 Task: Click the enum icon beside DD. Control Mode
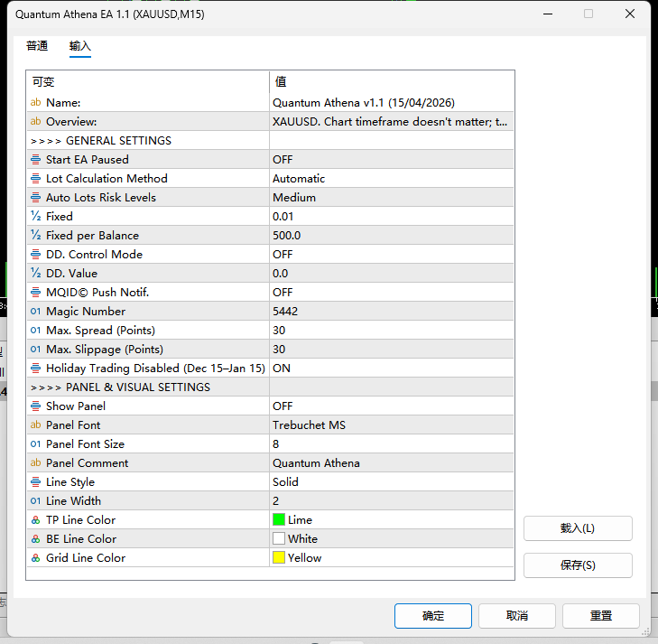(36, 255)
